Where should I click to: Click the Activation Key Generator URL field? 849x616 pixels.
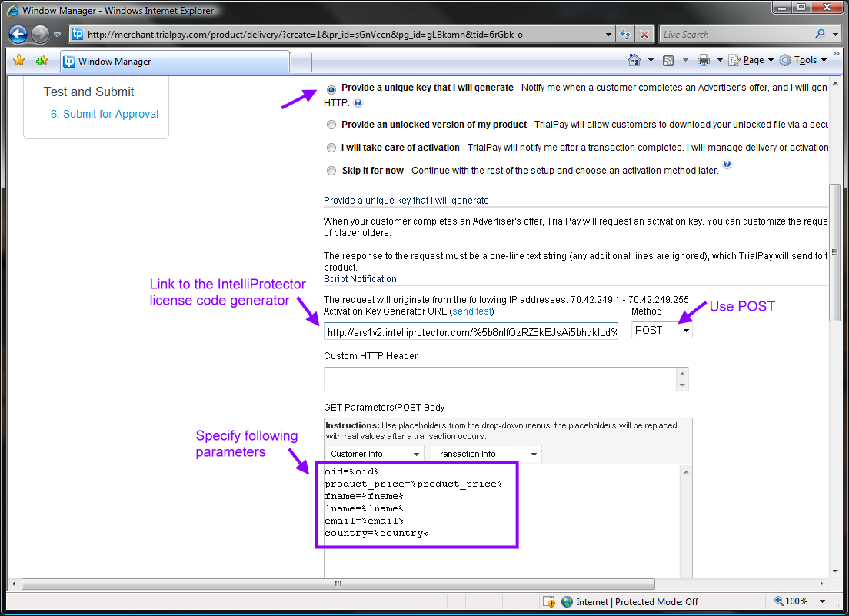[471, 331]
